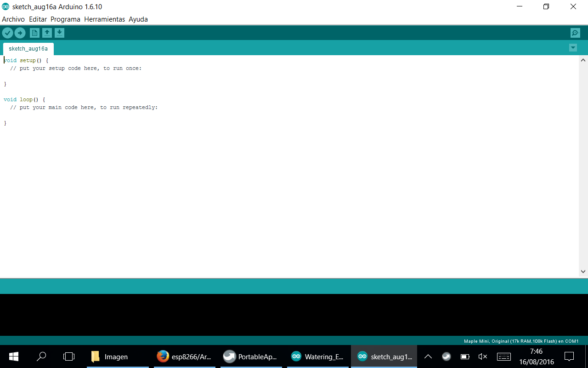This screenshot has height=368, width=588.
Task: Click the Upload arrow icon
Action: pyautogui.click(x=20, y=33)
